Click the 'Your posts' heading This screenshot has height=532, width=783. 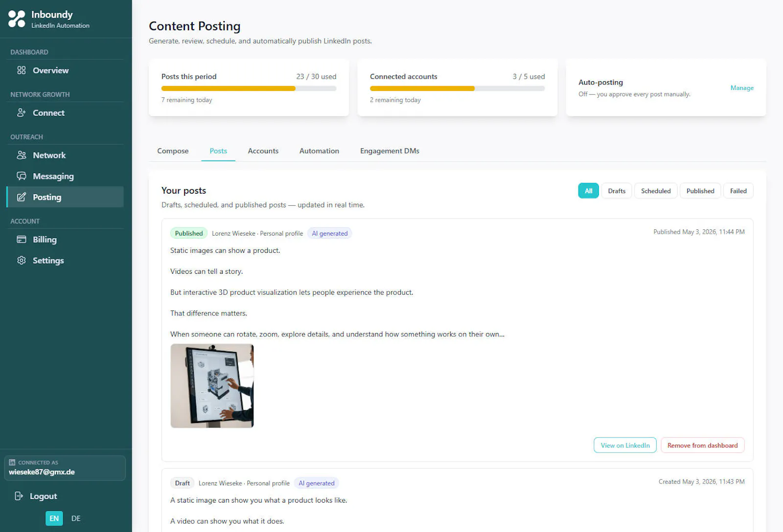(184, 191)
